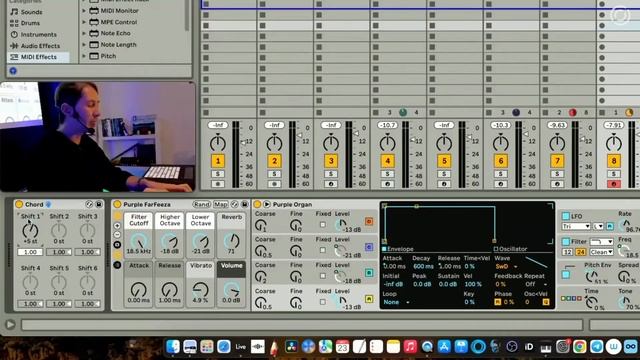640x360 pixels.
Task: Enable Fixed checkbox on the third oscillator row
Action: point(323,276)
